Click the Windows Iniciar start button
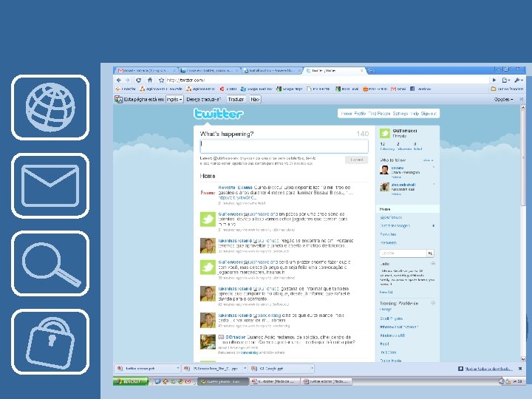The width and height of the screenshot is (532, 399). pyautogui.click(x=131, y=381)
